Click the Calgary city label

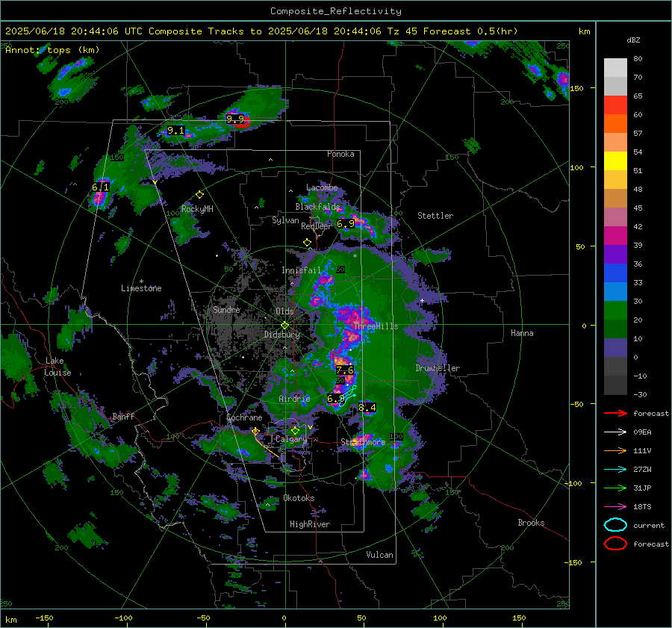pyautogui.click(x=291, y=439)
